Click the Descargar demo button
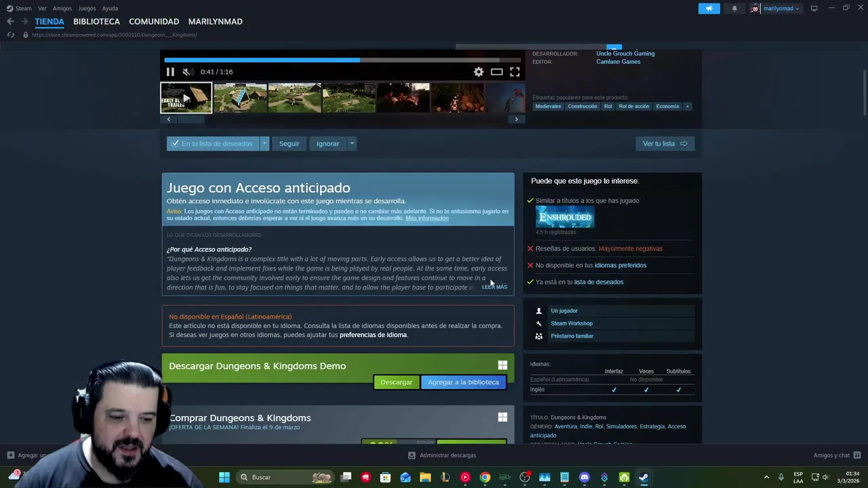The image size is (868, 488). (396, 382)
